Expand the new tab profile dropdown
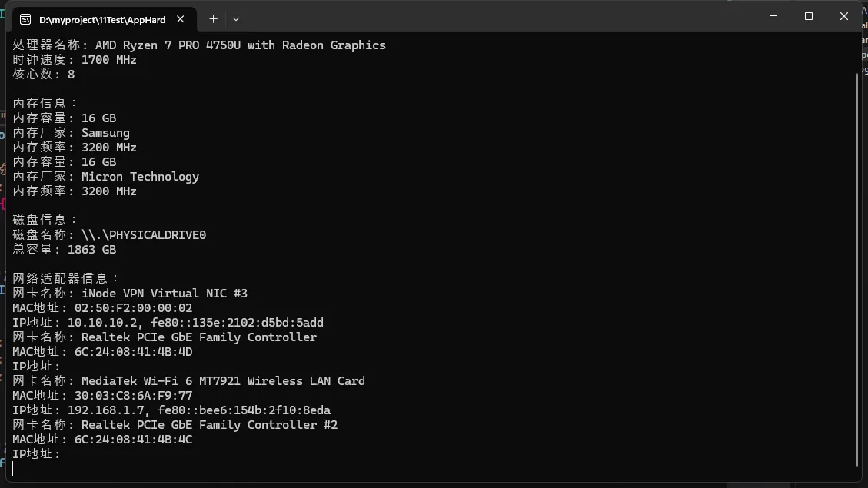Image resolution: width=868 pixels, height=488 pixels. click(x=236, y=19)
